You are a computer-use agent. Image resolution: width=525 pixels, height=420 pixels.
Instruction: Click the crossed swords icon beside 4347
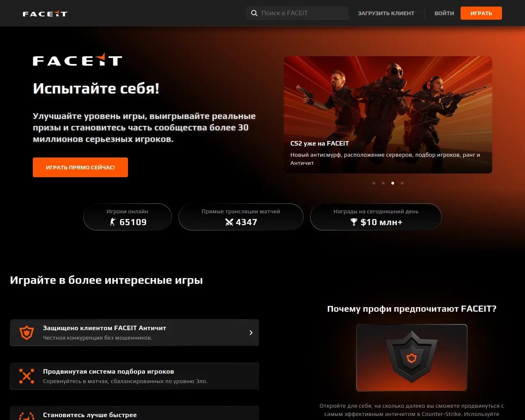(x=229, y=222)
